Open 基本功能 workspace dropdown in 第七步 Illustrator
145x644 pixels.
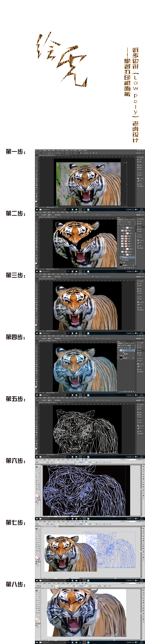[x=123, y=521]
